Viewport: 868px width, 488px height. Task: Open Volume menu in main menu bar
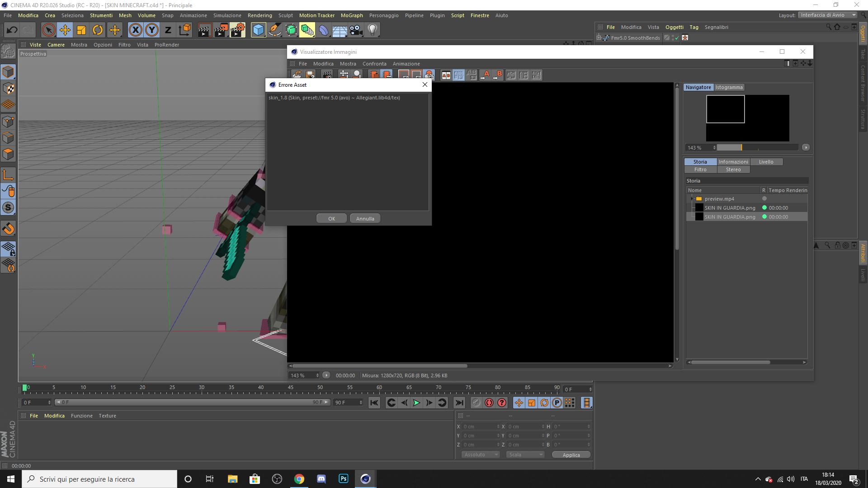[x=146, y=15]
